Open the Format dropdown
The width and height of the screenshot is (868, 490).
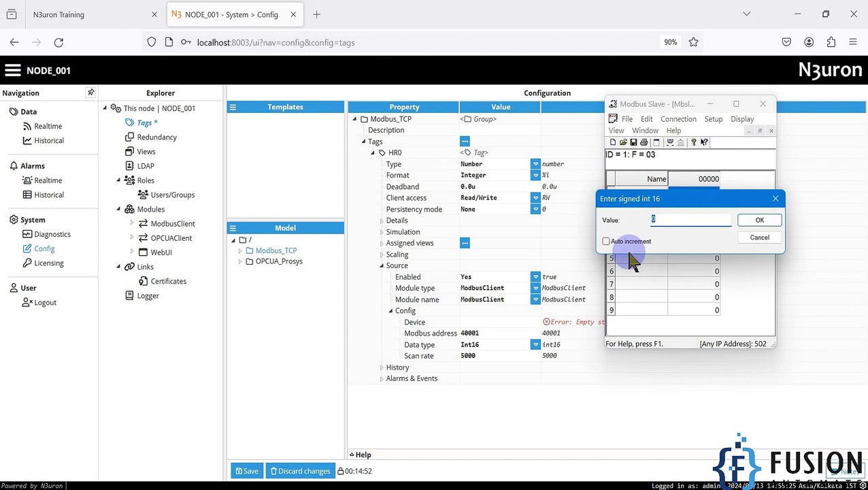coord(535,175)
